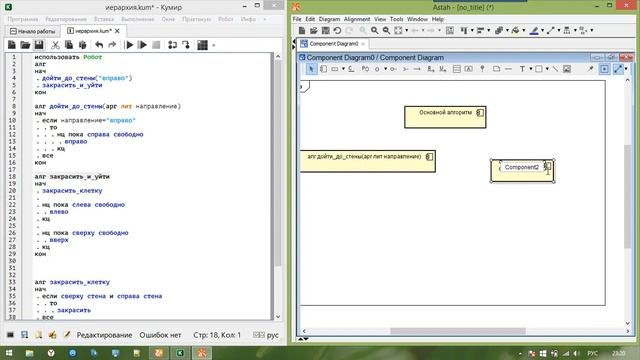Redo the edit in Kumir toolbar
This screenshot has width=640, height=360.
click(112, 45)
